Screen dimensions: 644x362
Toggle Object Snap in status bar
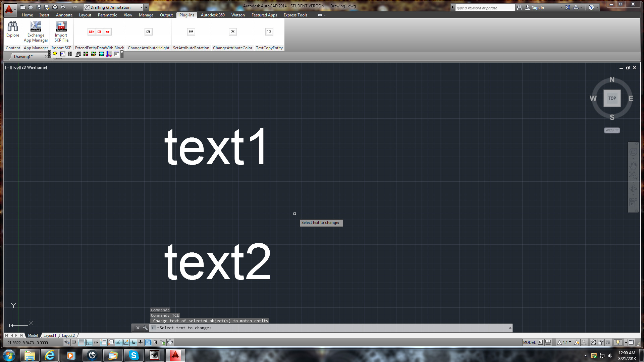pyautogui.click(x=104, y=342)
